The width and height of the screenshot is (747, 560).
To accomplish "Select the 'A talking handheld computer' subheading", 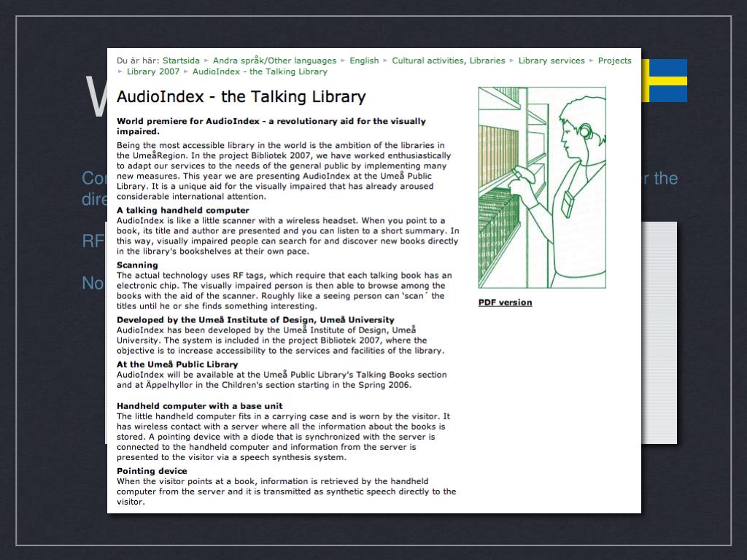I will coord(183,210).
